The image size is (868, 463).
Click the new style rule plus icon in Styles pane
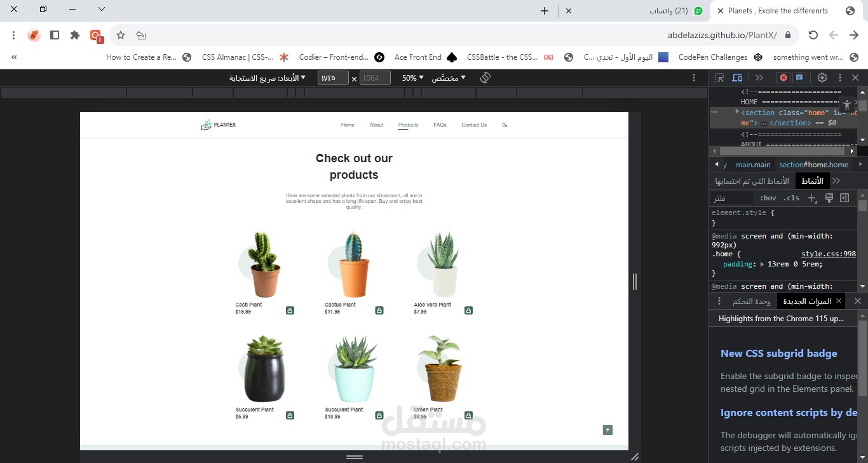click(811, 198)
